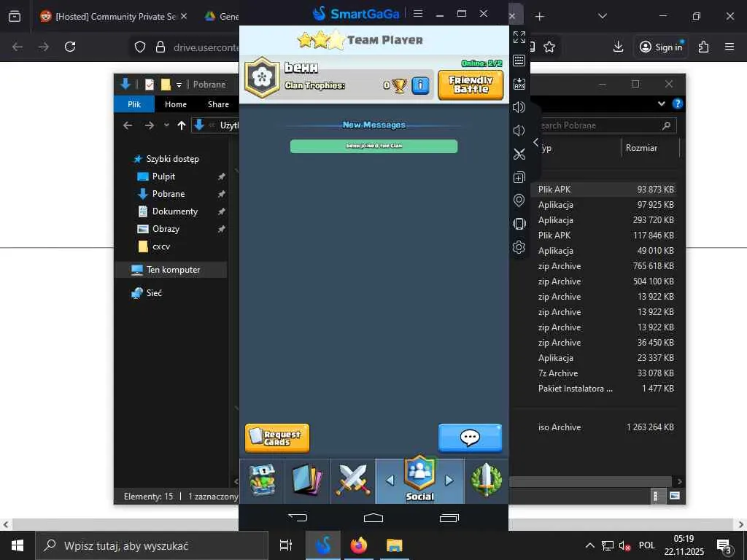This screenshot has height=560, width=747.
Task: Open the Plik tab in File Explorer
Action: point(134,104)
